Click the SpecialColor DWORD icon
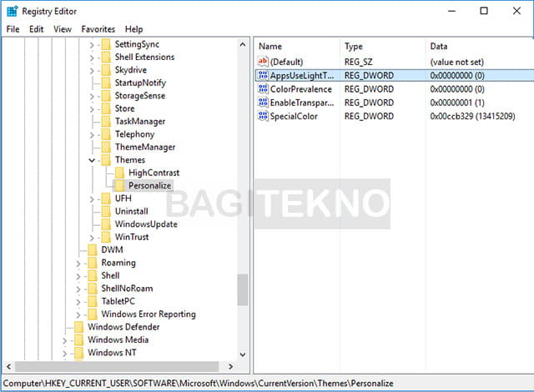This screenshot has height=392, width=534. 263,116
